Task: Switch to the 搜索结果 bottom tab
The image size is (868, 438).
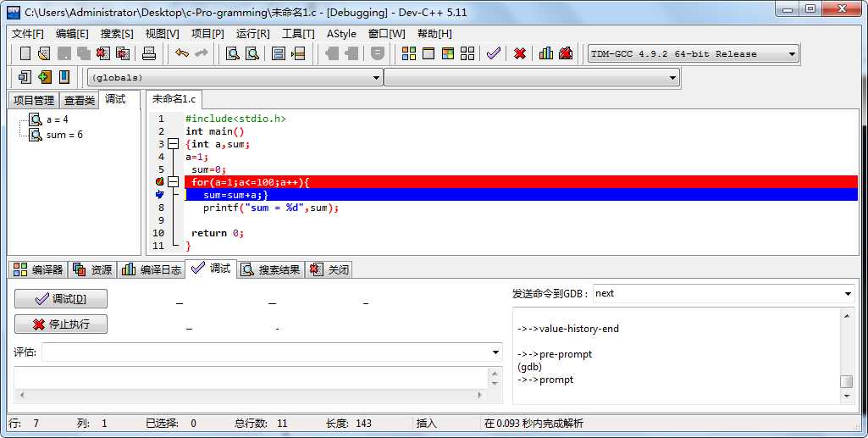Action: tap(271, 269)
